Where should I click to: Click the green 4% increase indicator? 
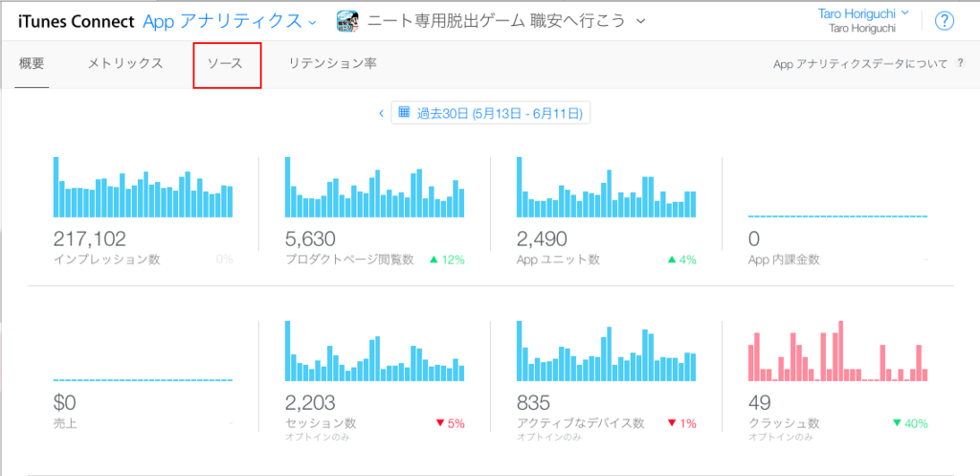tap(681, 261)
